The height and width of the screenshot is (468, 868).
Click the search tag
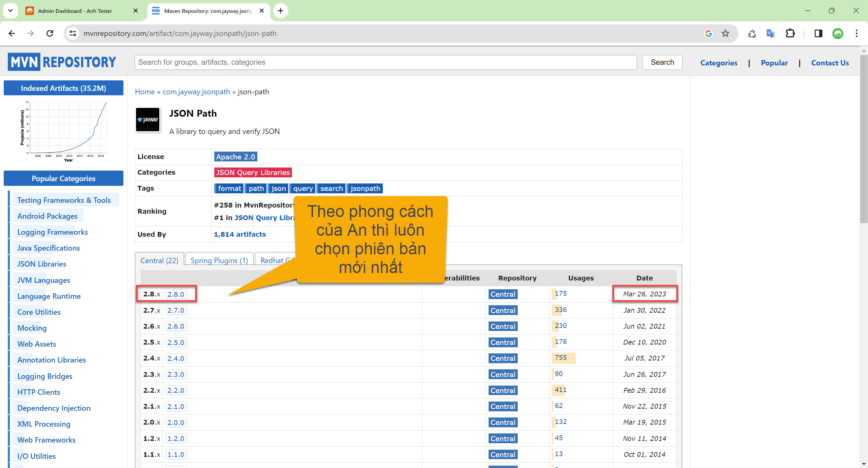(331, 189)
